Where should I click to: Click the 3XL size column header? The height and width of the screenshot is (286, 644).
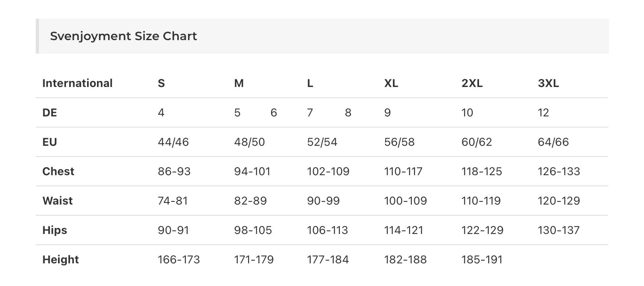coord(548,83)
